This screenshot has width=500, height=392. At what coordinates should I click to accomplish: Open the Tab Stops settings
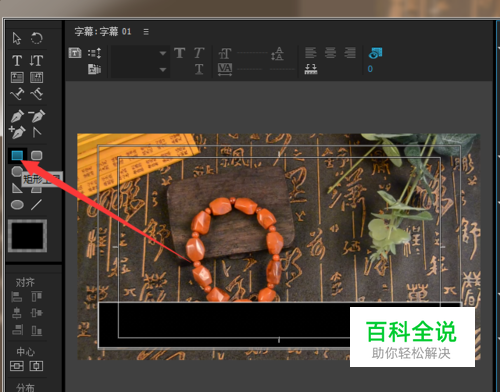311,69
